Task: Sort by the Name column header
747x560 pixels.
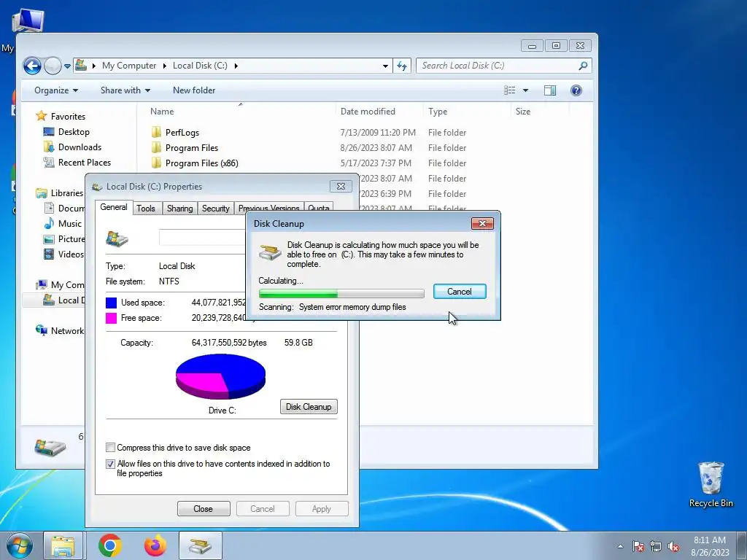Action: 162,112
